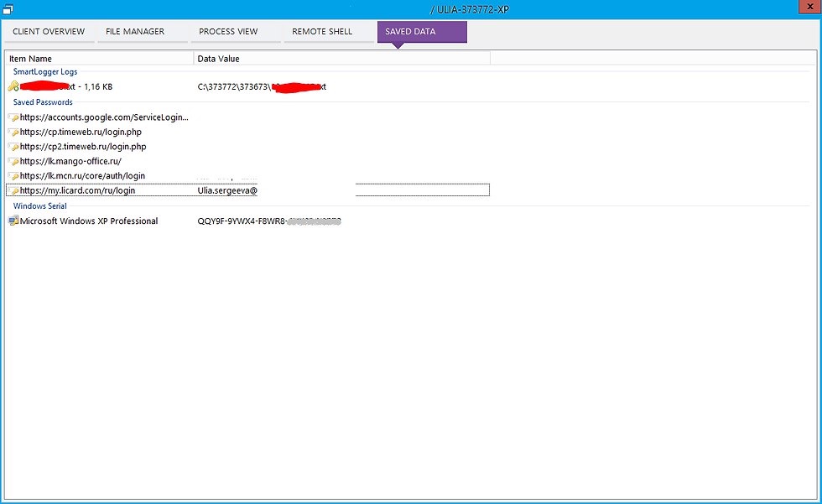822x504 pixels.
Task: Select the https://lk.mango-office.ru/ row
Action: point(247,161)
